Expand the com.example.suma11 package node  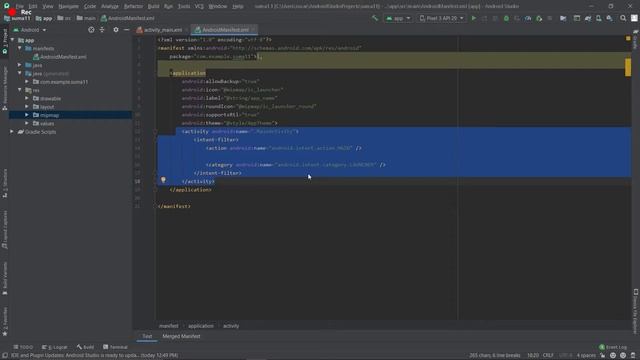pos(27,82)
